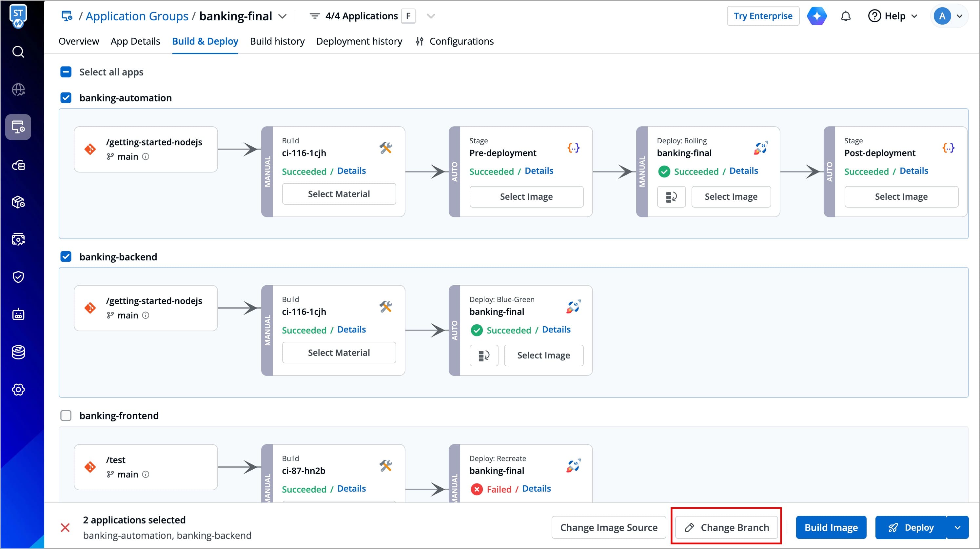980x549 pixels.
Task: Uncheck the banking-automation checkbox
Action: [66, 98]
